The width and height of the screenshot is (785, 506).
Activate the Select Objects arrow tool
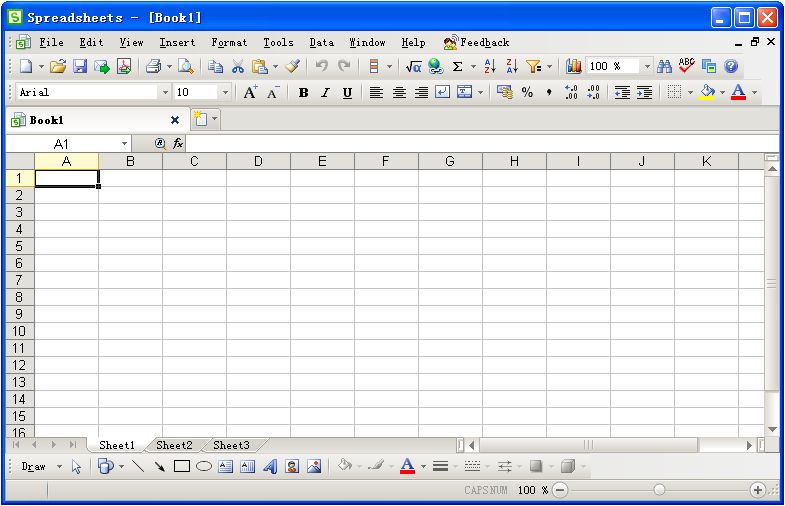(x=76, y=467)
